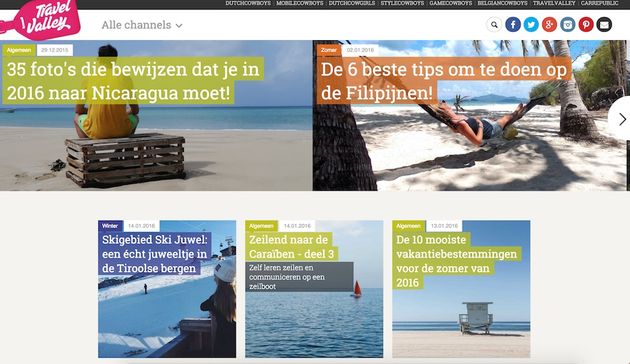Viewport: 630px width, 364px height.
Task: Click the date 02.01.2016
Action: point(360,50)
